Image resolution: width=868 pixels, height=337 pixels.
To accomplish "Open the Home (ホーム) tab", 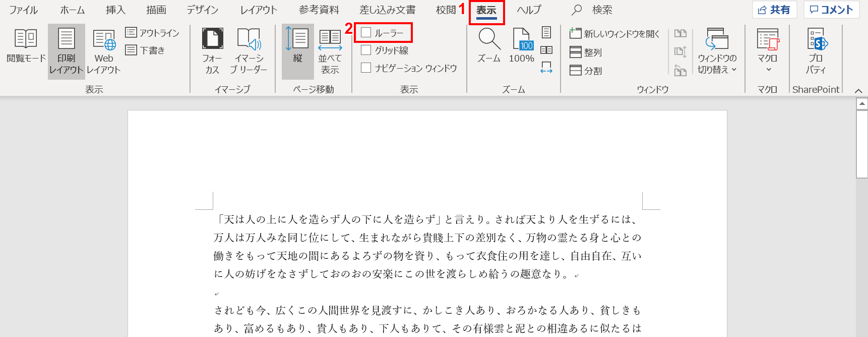I will click(73, 10).
